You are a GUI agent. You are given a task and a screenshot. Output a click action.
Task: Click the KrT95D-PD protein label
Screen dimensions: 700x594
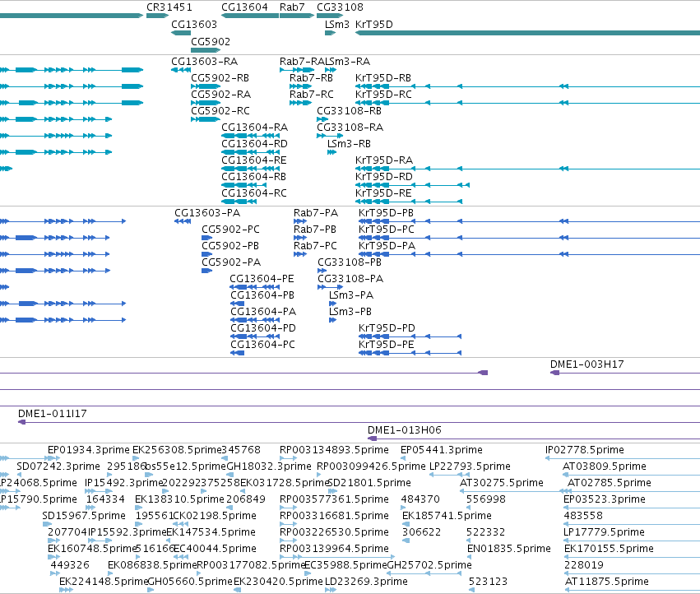click(x=387, y=328)
